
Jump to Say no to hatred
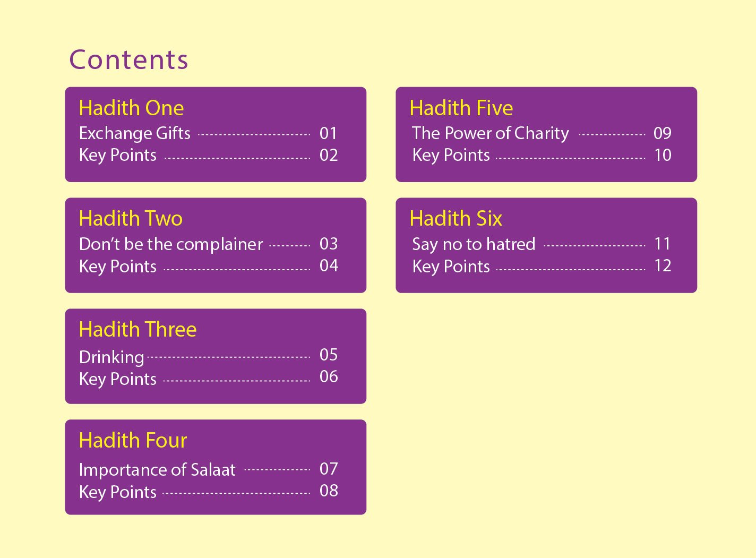[x=474, y=244]
